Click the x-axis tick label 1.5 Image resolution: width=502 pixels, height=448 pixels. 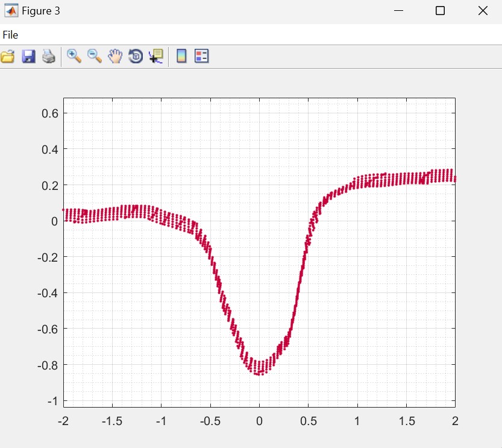[x=406, y=421]
